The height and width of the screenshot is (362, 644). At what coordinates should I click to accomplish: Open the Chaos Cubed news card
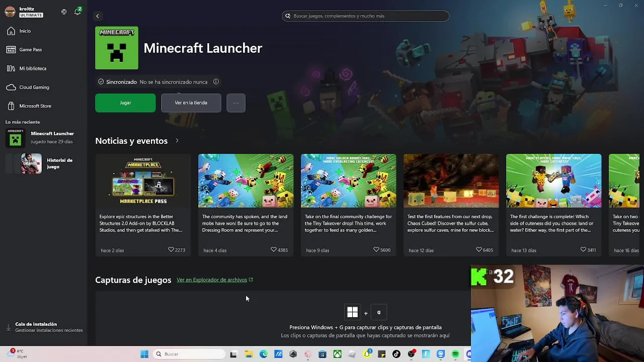point(451,205)
